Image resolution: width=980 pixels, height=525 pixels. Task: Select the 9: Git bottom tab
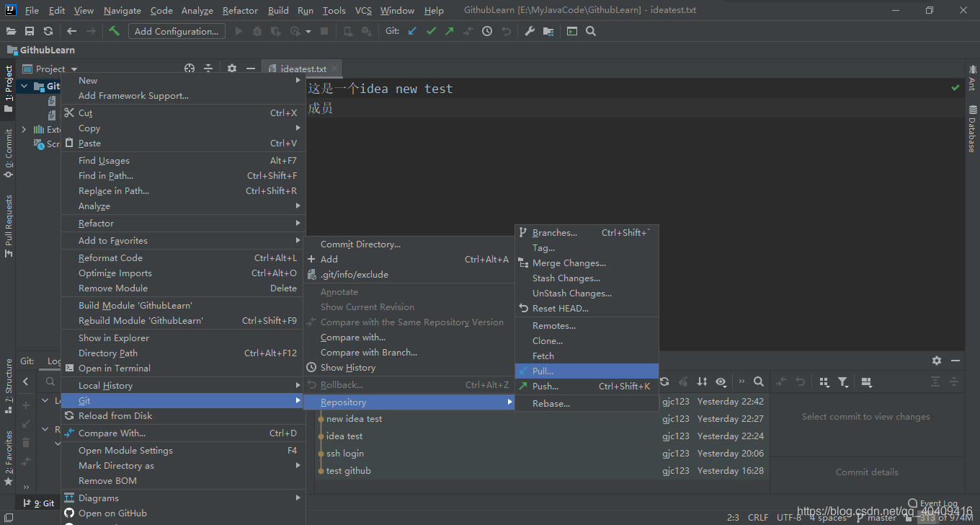[39, 503]
